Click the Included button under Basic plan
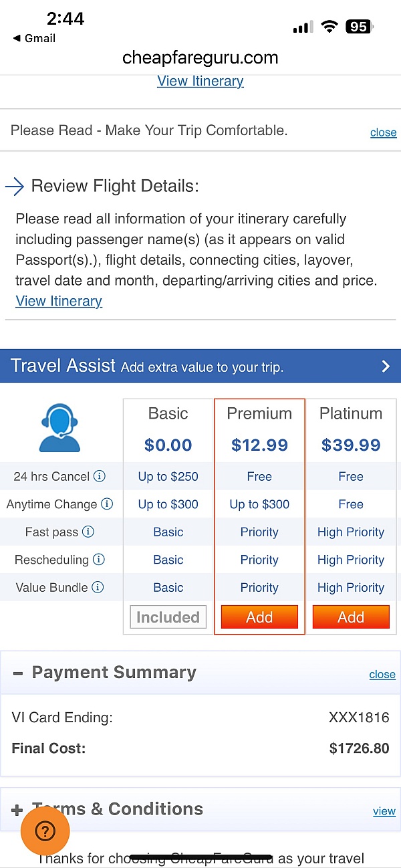The height and width of the screenshot is (868, 401). pyautogui.click(x=168, y=617)
